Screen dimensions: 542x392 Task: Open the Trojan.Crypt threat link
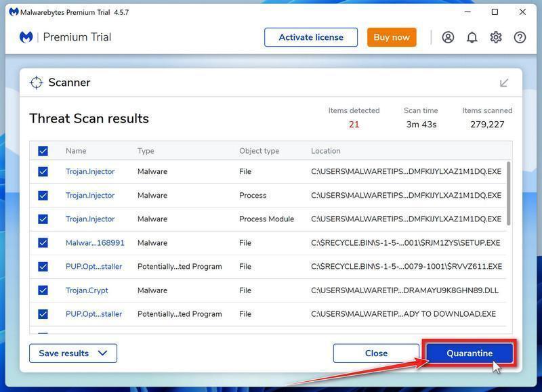[x=87, y=290]
